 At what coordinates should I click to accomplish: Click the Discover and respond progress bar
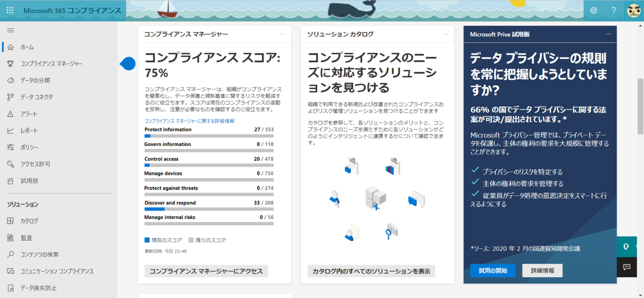pos(209,209)
